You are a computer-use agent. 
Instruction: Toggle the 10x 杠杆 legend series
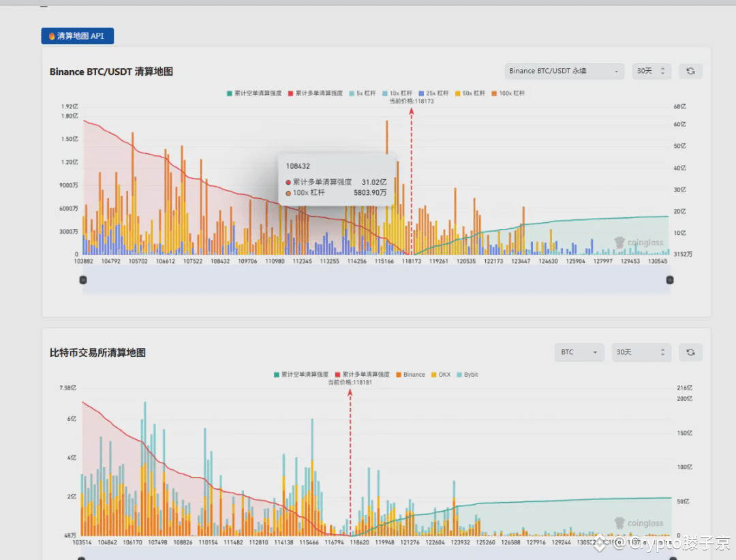pyautogui.click(x=397, y=93)
